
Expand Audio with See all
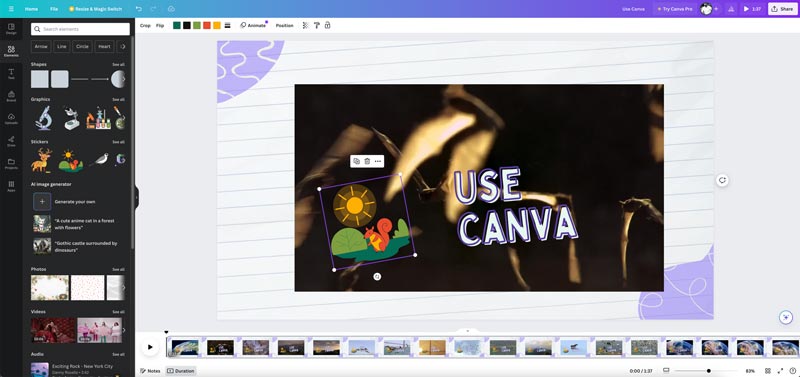tap(118, 354)
